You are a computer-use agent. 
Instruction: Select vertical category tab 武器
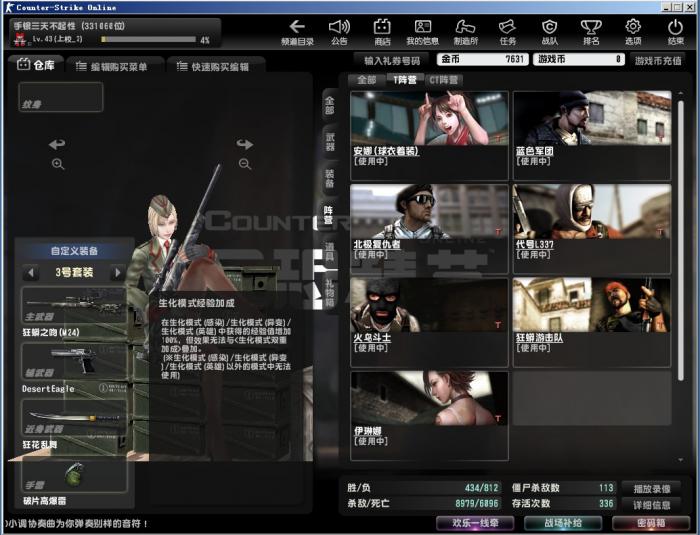tap(329, 142)
